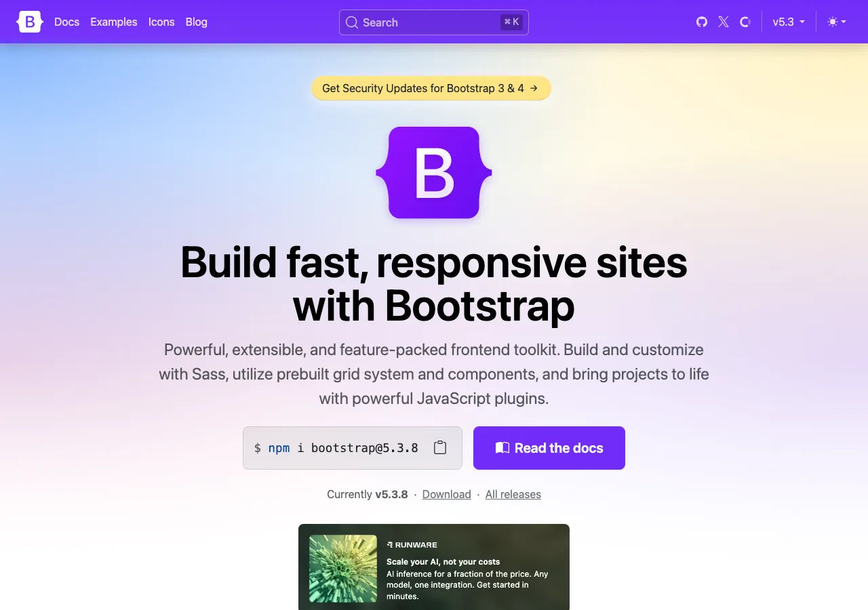Click the Search field
The image size is (868, 610).
click(x=434, y=22)
